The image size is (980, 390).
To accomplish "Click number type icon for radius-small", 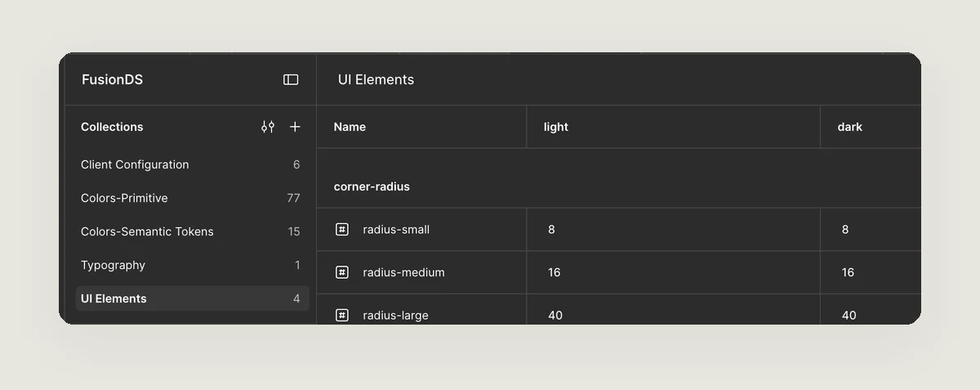I will pyautogui.click(x=342, y=229).
